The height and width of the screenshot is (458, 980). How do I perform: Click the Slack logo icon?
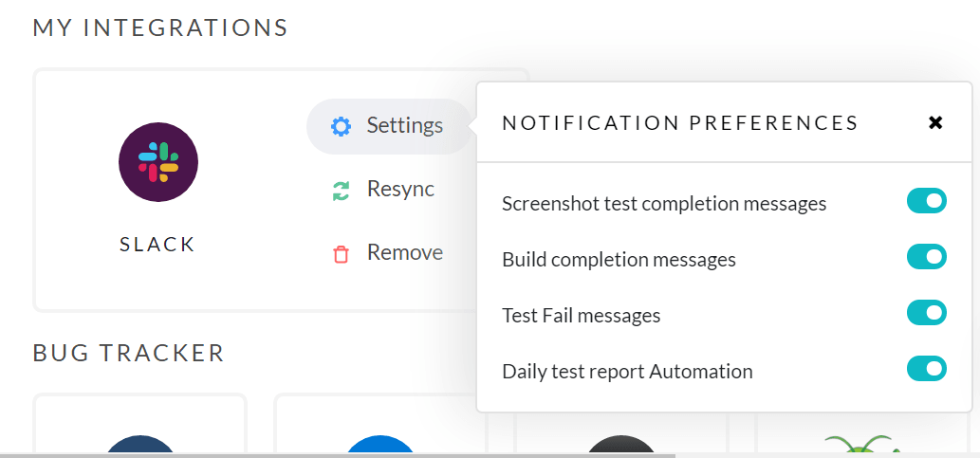158,162
